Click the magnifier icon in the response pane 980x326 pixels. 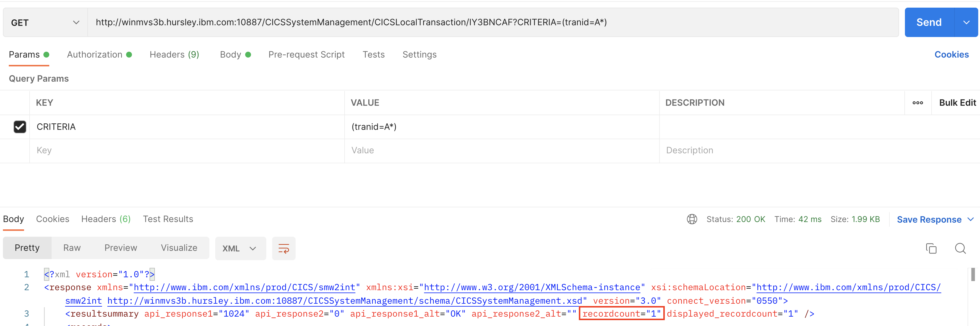pyautogui.click(x=961, y=248)
